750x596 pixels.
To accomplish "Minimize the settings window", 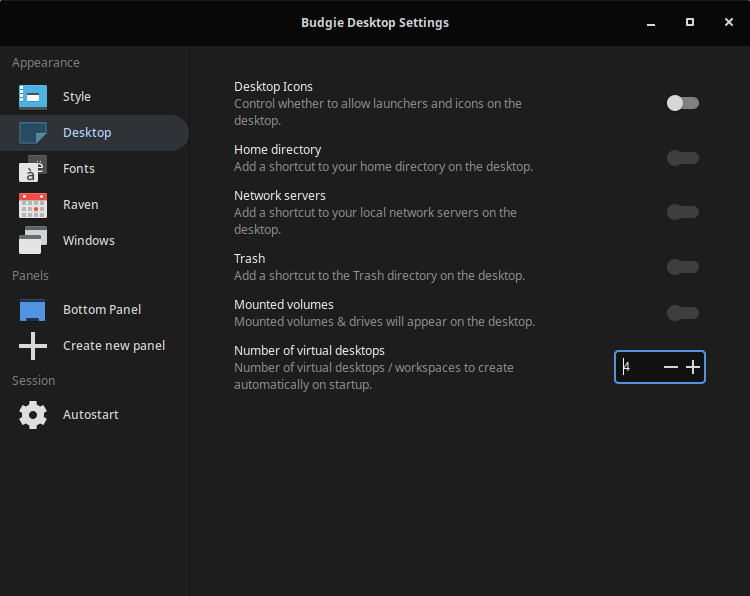I will (651, 22).
